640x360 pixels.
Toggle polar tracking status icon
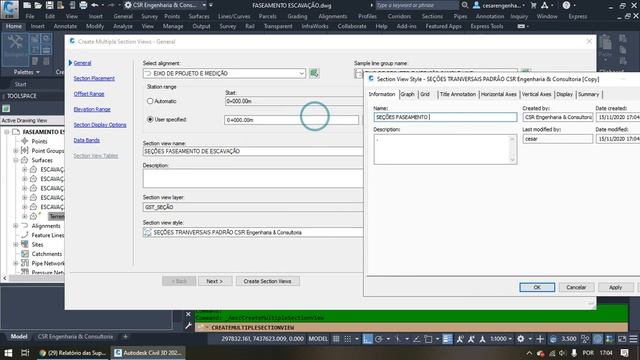tap(378, 339)
